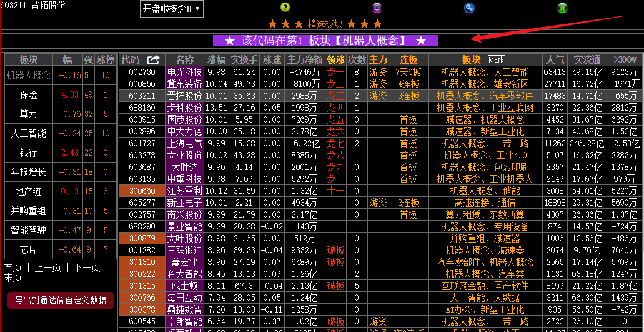Select 并购重组 sector in left list
644x332 pixels.
pyautogui.click(x=28, y=211)
